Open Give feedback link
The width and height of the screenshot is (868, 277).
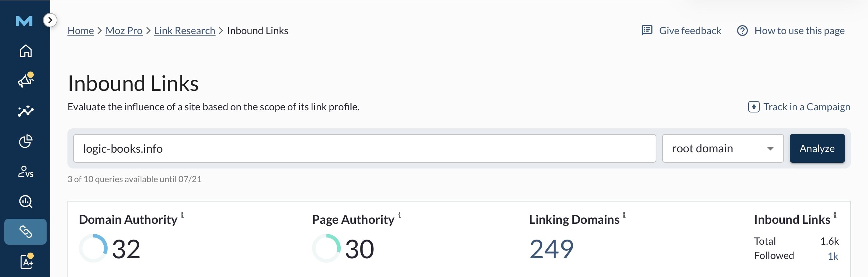coord(681,31)
